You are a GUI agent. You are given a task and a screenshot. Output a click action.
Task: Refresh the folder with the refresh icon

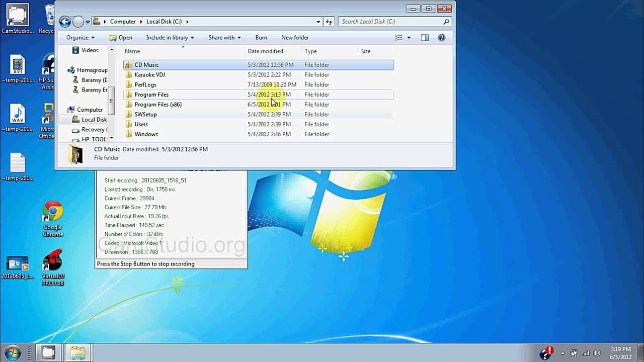329,22
